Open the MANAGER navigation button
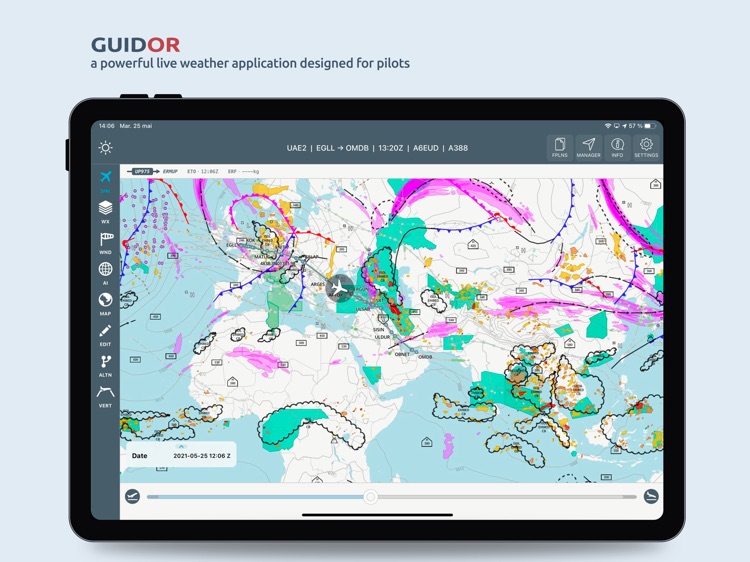The image size is (750, 562). pyautogui.click(x=588, y=147)
